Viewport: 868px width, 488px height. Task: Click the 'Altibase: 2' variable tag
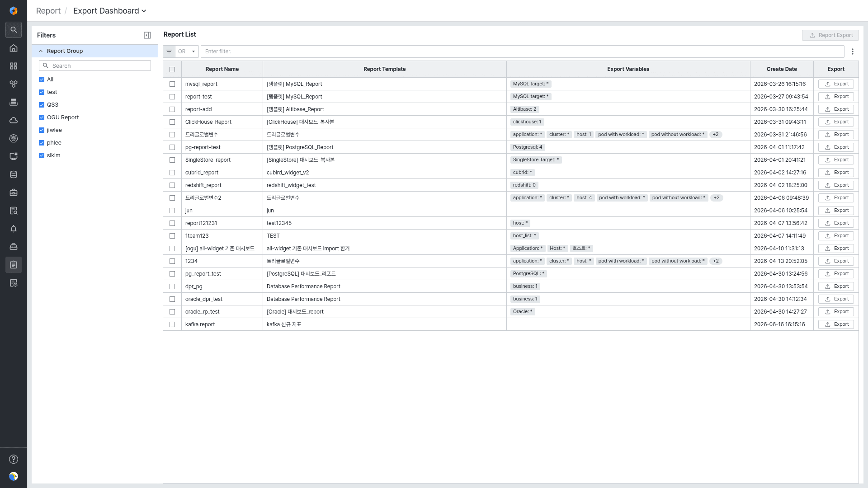point(524,109)
